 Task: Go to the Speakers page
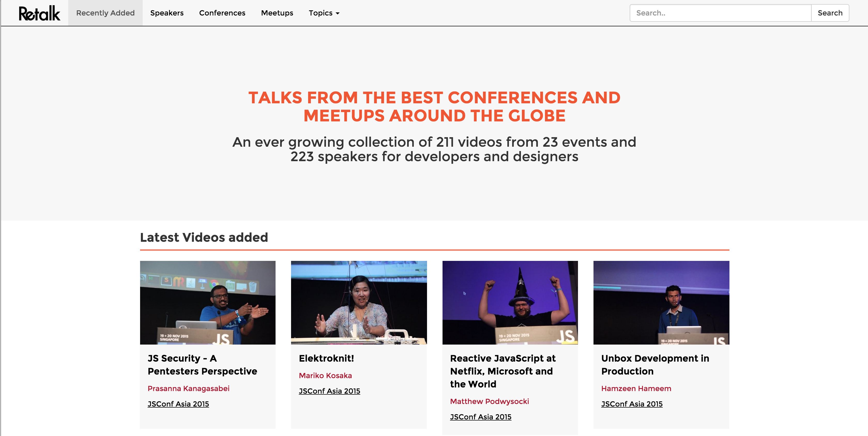[x=167, y=13]
